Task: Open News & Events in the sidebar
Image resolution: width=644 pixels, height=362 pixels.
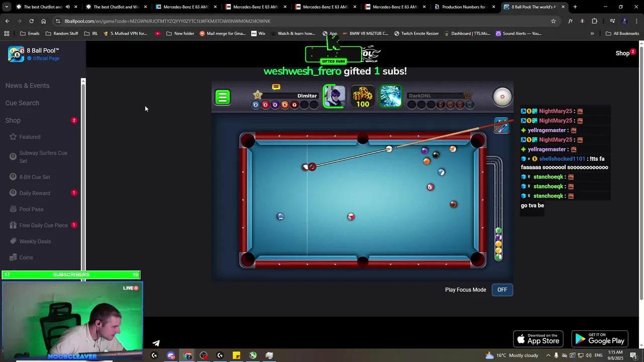Action: [x=27, y=85]
